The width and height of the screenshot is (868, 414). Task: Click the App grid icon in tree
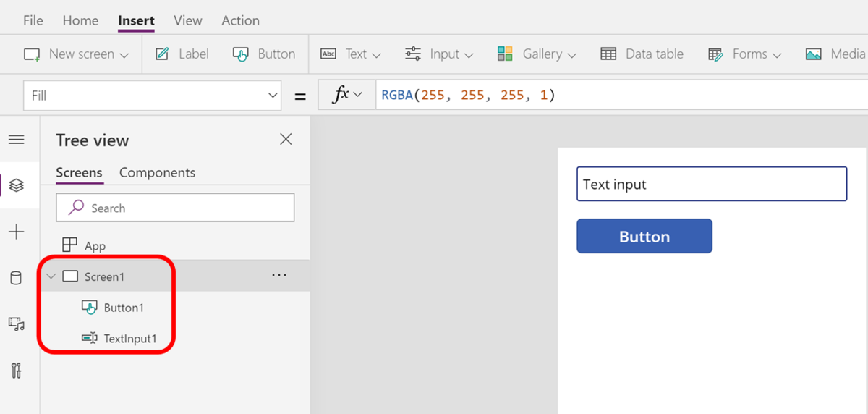pos(70,245)
